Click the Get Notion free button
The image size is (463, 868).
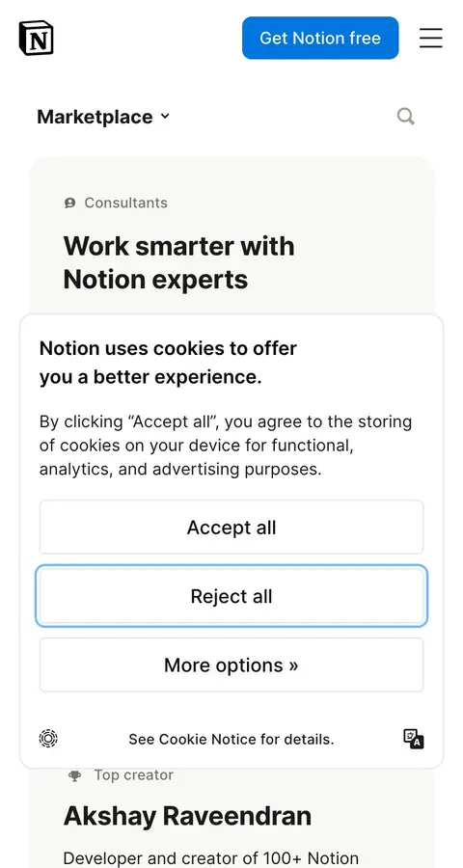[x=320, y=38]
